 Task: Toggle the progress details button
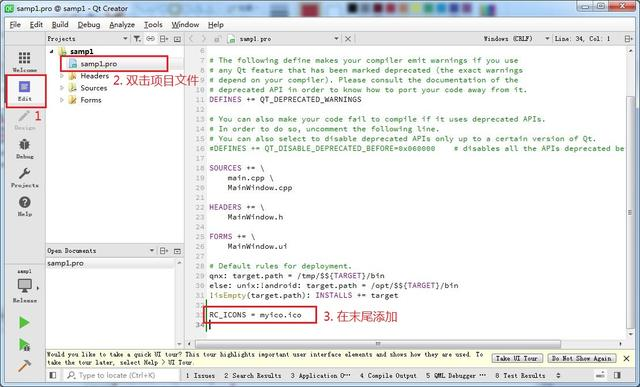tap(600, 375)
